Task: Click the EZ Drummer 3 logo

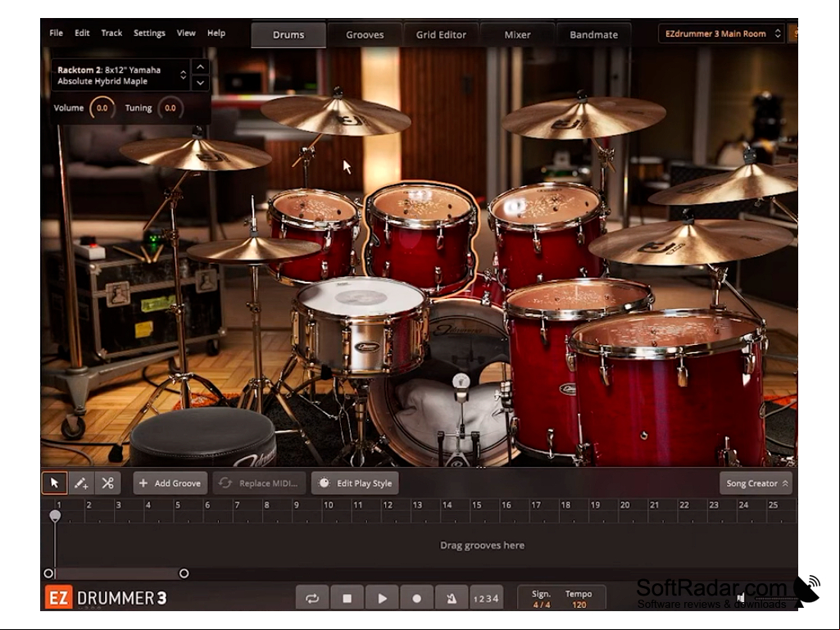Action: [x=106, y=597]
